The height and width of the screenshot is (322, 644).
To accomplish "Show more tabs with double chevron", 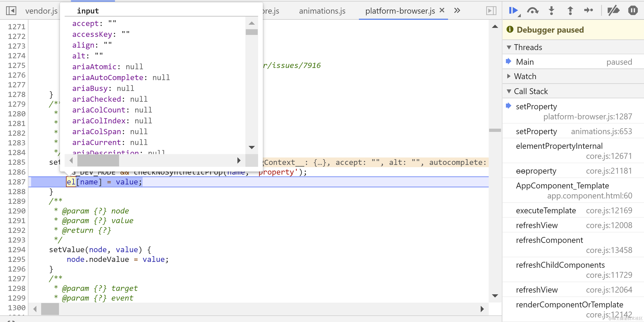I will coord(457,10).
